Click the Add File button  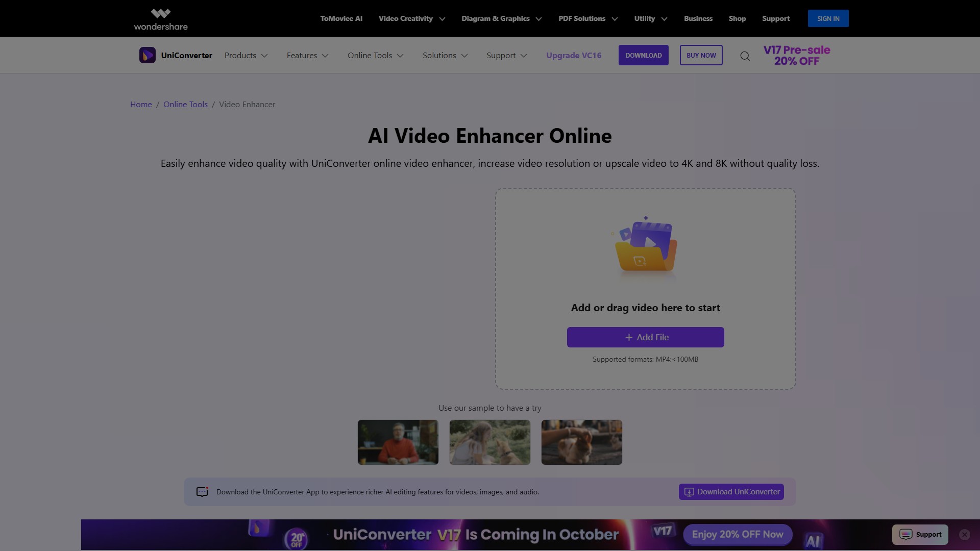coord(645,337)
